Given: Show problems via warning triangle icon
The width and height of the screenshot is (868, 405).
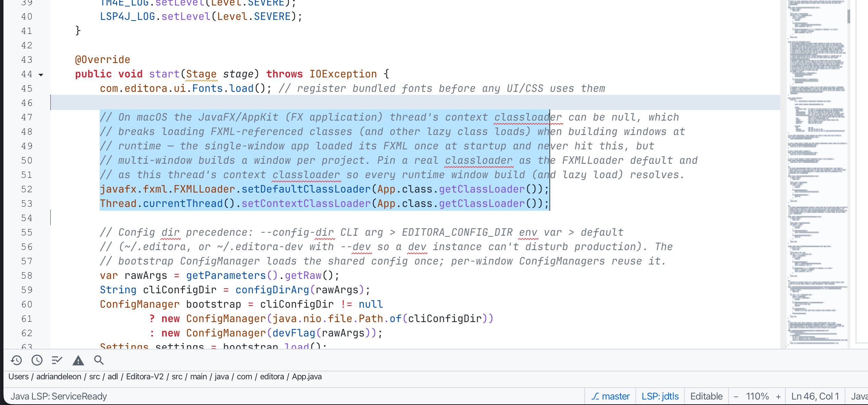Looking at the screenshot, I should coord(78,360).
